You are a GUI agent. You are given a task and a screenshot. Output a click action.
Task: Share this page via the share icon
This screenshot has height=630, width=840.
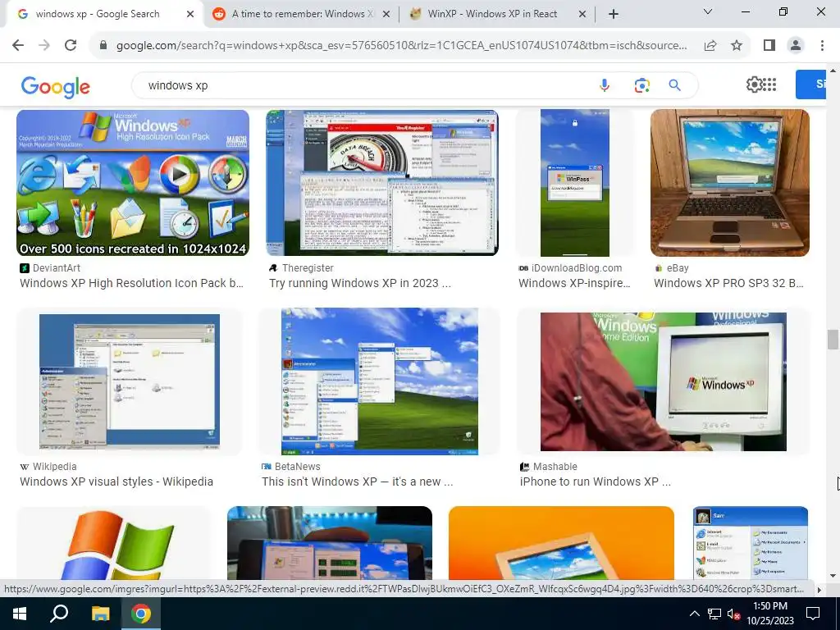pos(710,46)
